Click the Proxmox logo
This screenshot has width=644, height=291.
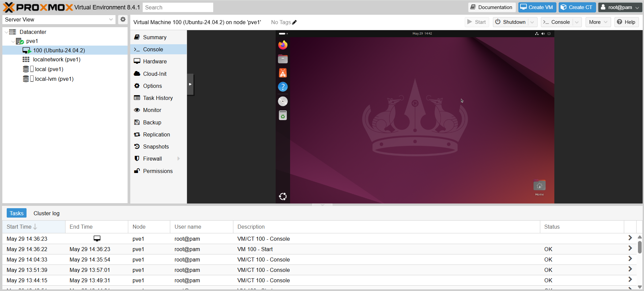(38, 7)
